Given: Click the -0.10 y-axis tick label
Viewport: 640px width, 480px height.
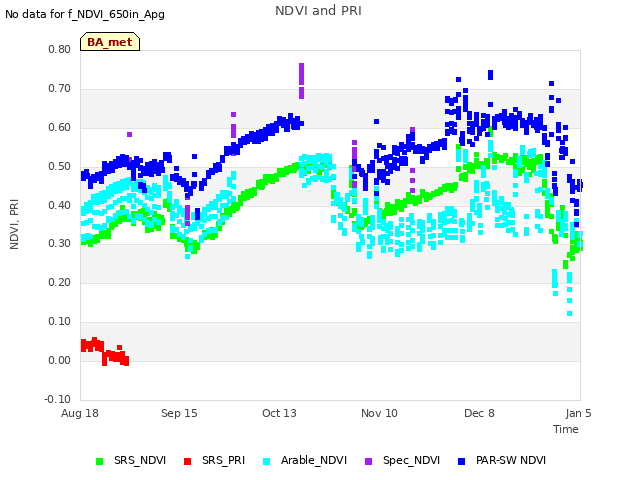Looking at the screenshot, I should 58,399.
